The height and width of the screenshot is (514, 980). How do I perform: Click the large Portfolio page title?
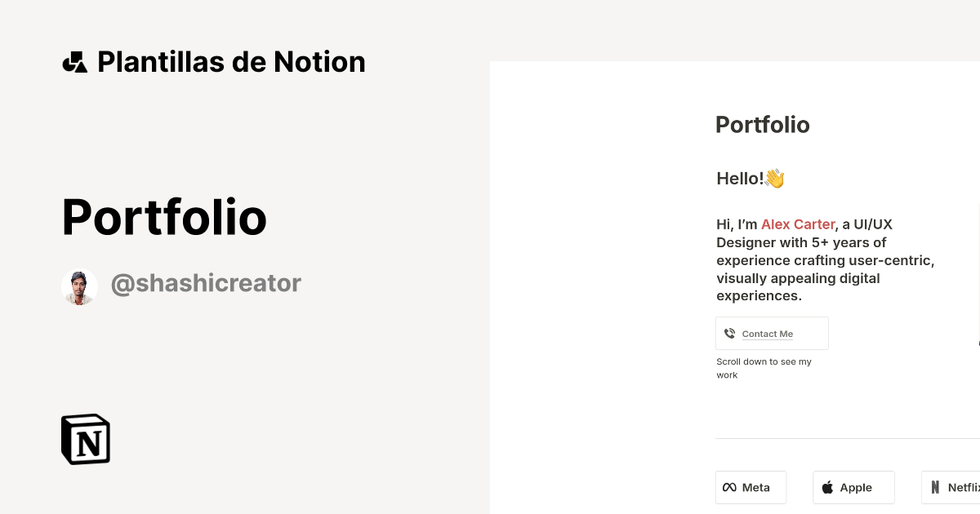click(x=164, y=216)
